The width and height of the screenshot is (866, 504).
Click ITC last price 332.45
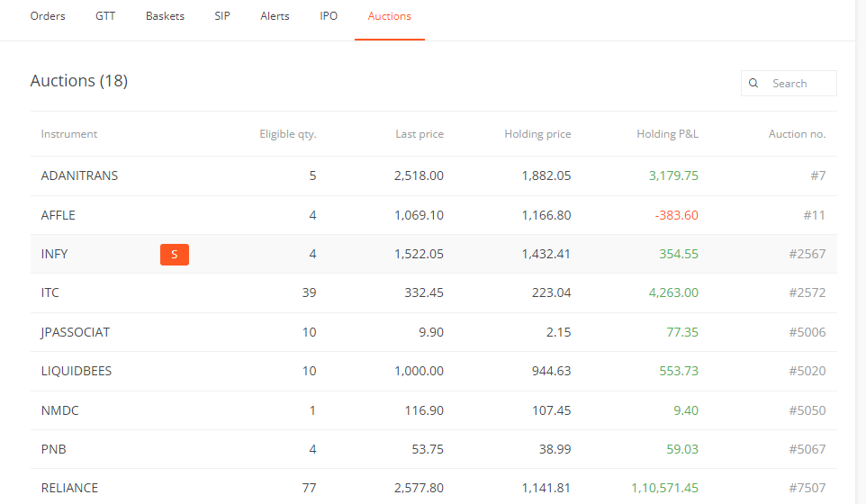tap(424, 292)
